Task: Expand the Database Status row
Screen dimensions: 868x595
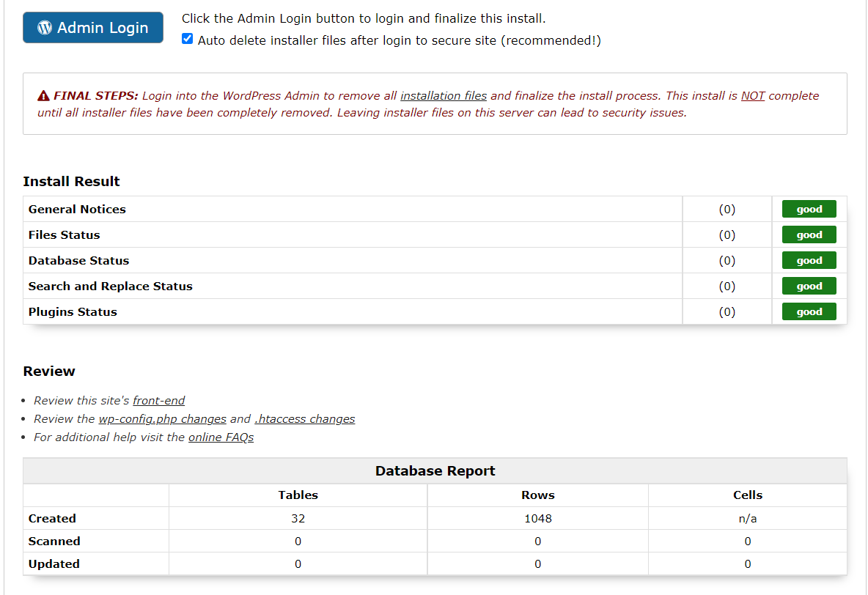Action: (x=79, y=261)
